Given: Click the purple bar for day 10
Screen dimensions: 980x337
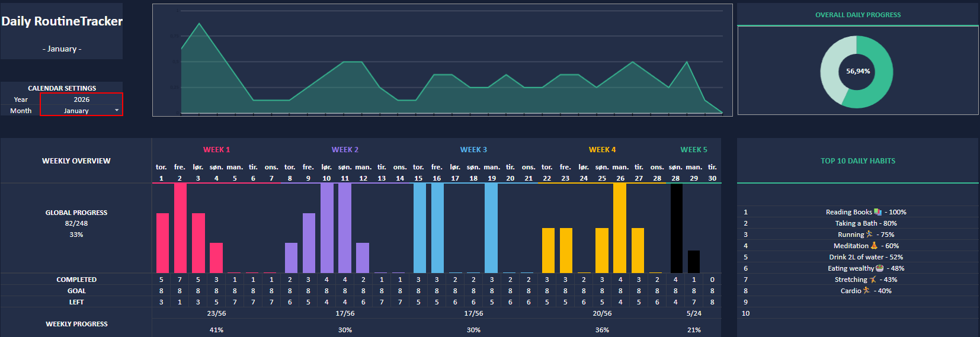Looking at the screenshot, I should 326,228.
